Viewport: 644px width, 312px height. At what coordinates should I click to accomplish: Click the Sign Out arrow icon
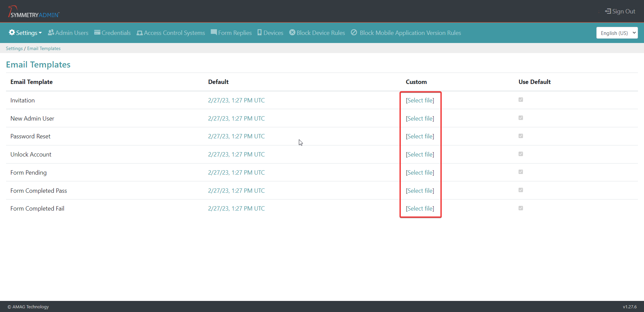(608, 11)
